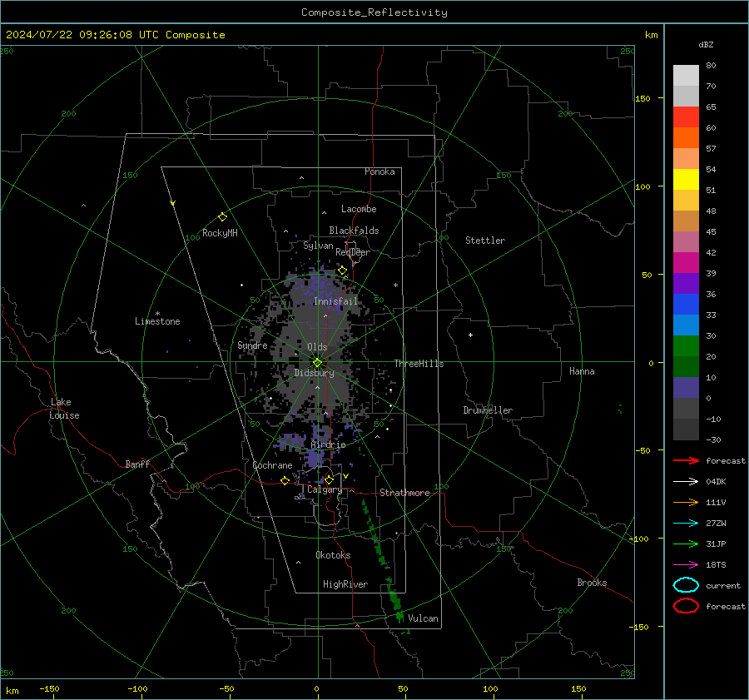Viewport: 749px width, 700px height.
Task: Click the yellow diamond marker near RockyMH
Action: [x=222, y=217]
